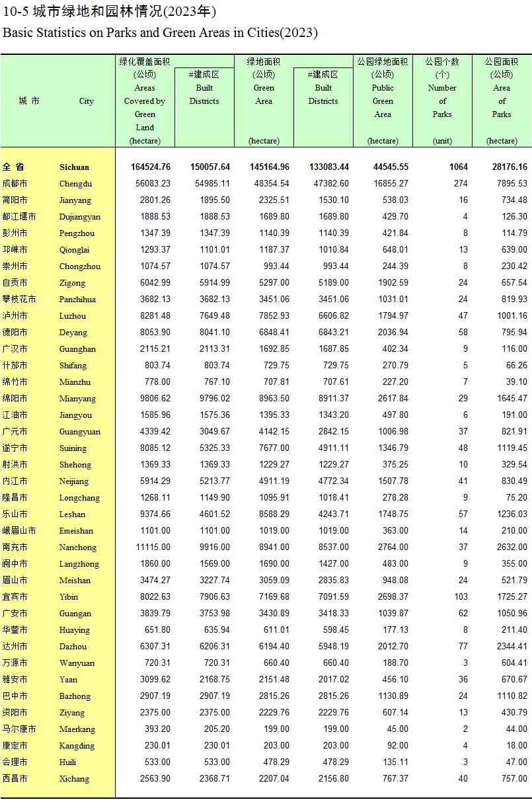The width and height of the screenshot is (532, 810).
Task: Select Huaying value 651.80
Action: (158, 630)
